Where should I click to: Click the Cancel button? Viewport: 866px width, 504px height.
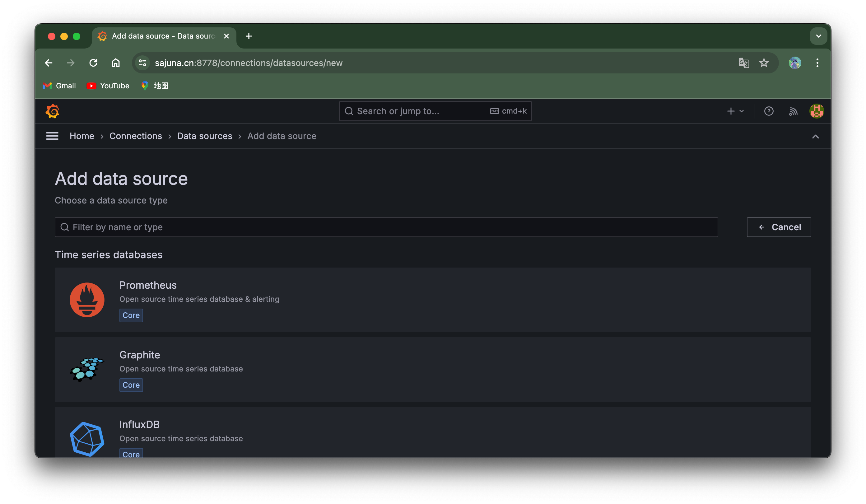pyautogui.click(x=779, y=227)
